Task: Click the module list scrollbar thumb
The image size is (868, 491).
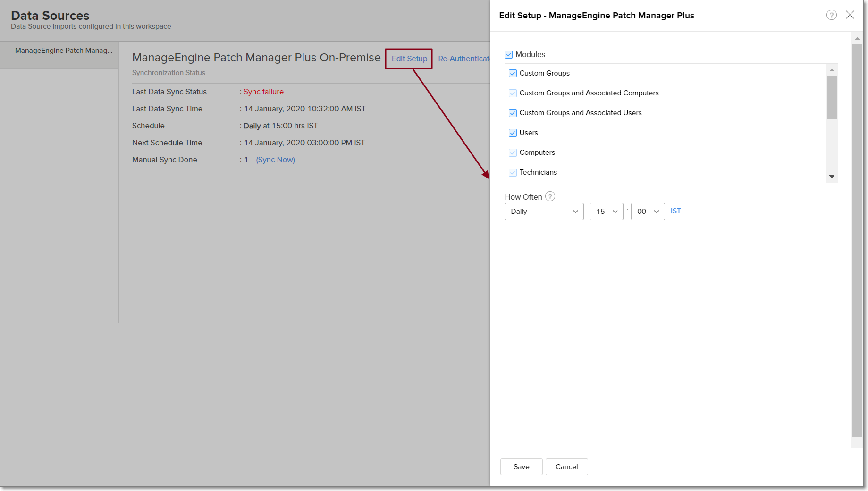Action: [832, 97]
